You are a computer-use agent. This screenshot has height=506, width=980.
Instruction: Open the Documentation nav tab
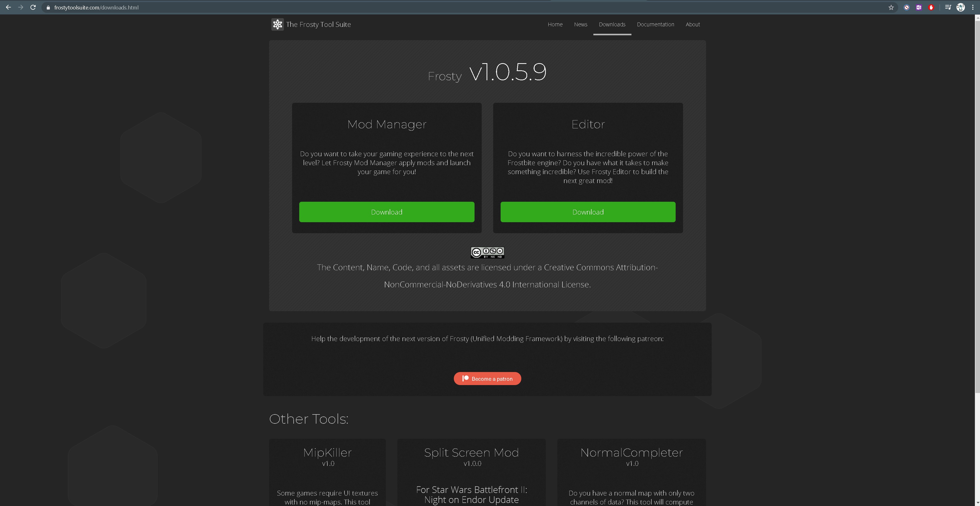[655, 24]
